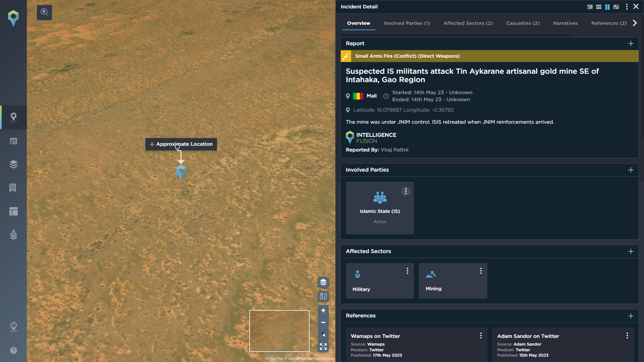Expand the References section plus
Image resolution: width=644 pixels, height=362 pixels.
tap(631, 316)
